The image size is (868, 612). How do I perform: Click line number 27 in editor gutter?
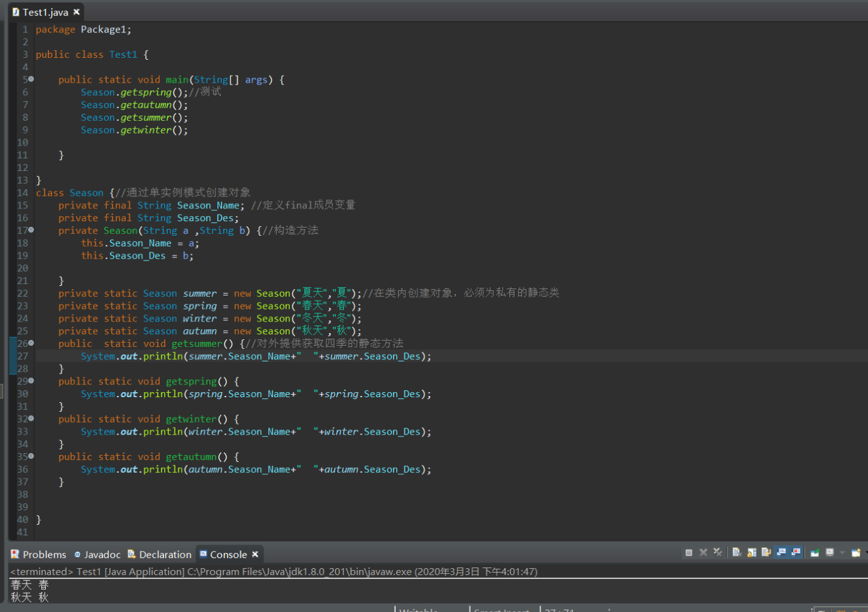pos(23,357)
